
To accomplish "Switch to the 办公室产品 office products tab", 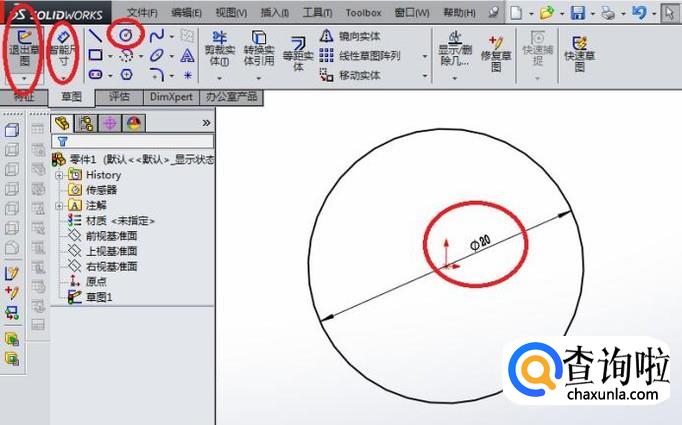I will click(231, 97).
